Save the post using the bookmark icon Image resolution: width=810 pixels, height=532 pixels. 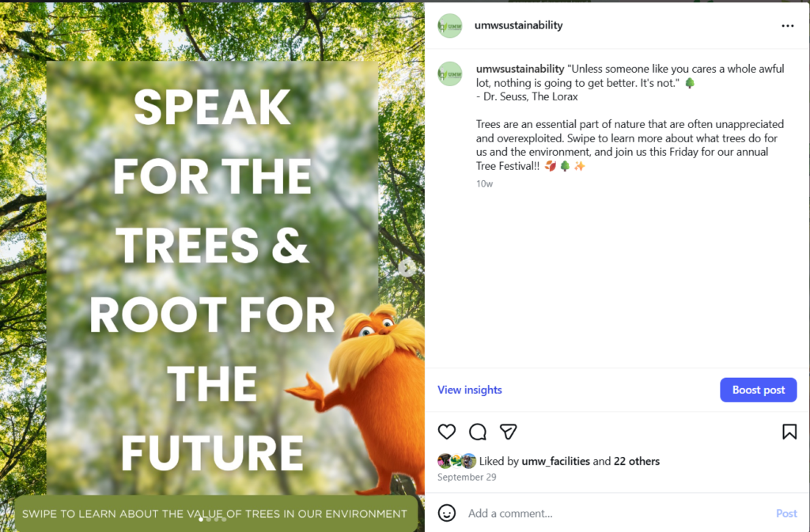[x=789, y=432]
